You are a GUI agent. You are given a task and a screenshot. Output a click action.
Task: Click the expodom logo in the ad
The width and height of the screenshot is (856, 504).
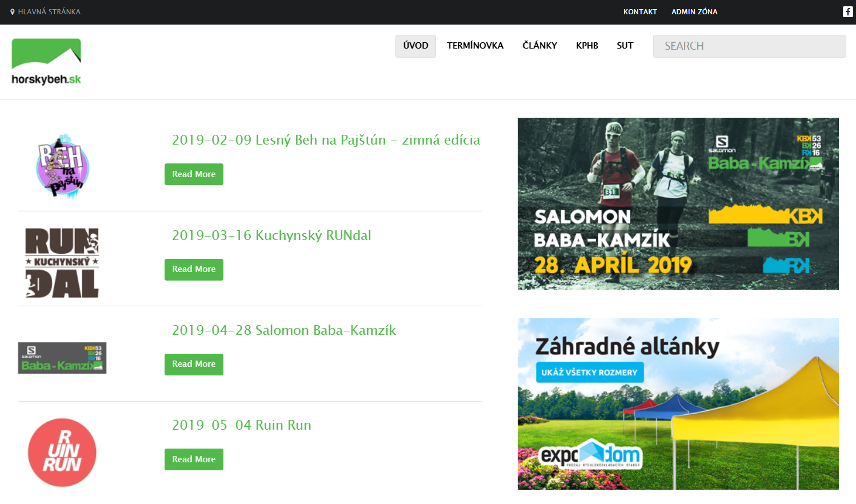(x=591, y=455)
